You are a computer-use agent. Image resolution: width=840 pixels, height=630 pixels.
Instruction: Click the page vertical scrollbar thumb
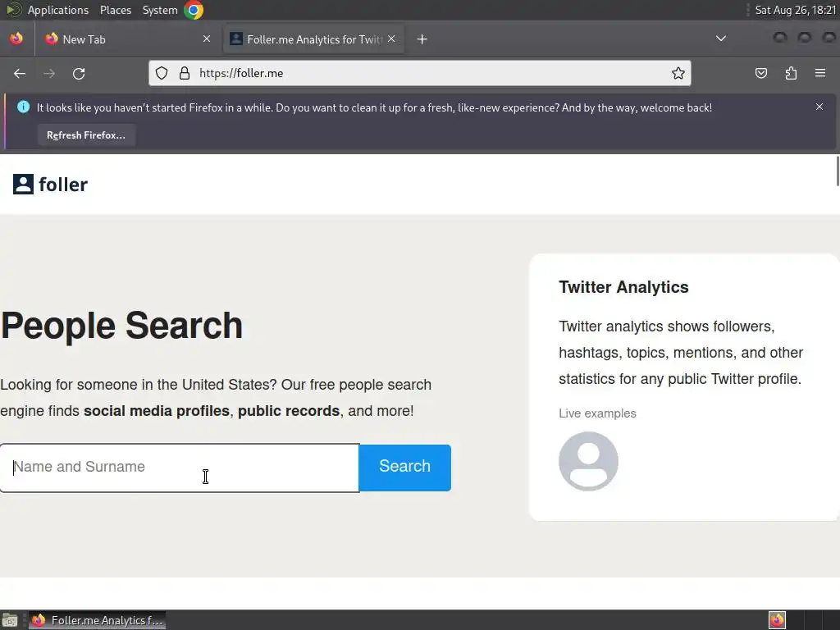838,171
